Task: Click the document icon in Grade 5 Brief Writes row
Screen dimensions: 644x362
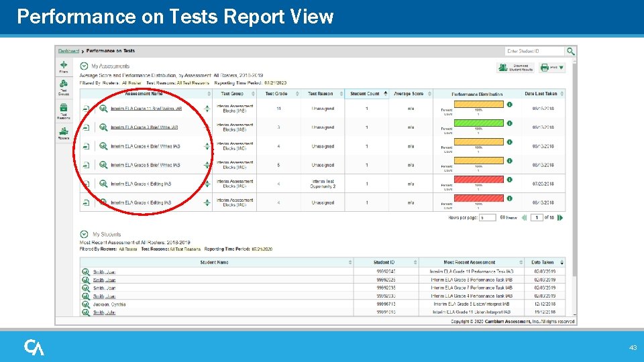Action: pyautogui.click(x=86, y=166)
